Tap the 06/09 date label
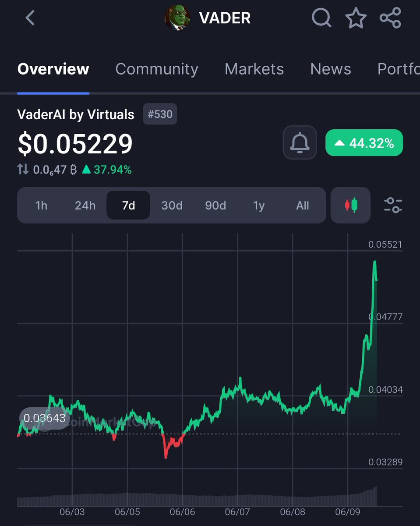Image resolution: width=420 pixels, height=526 pixels. pos(347,512)
